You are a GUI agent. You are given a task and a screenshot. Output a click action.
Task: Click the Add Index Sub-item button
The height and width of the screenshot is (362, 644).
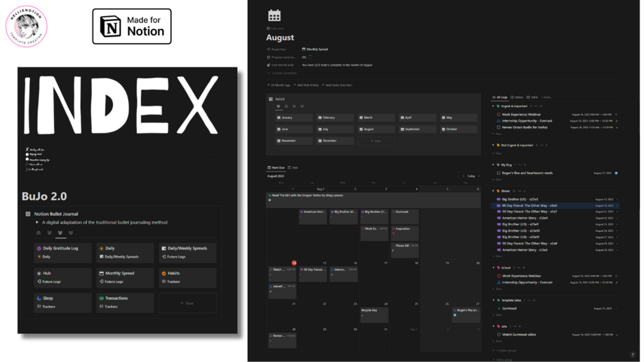(x=337, y=85)
